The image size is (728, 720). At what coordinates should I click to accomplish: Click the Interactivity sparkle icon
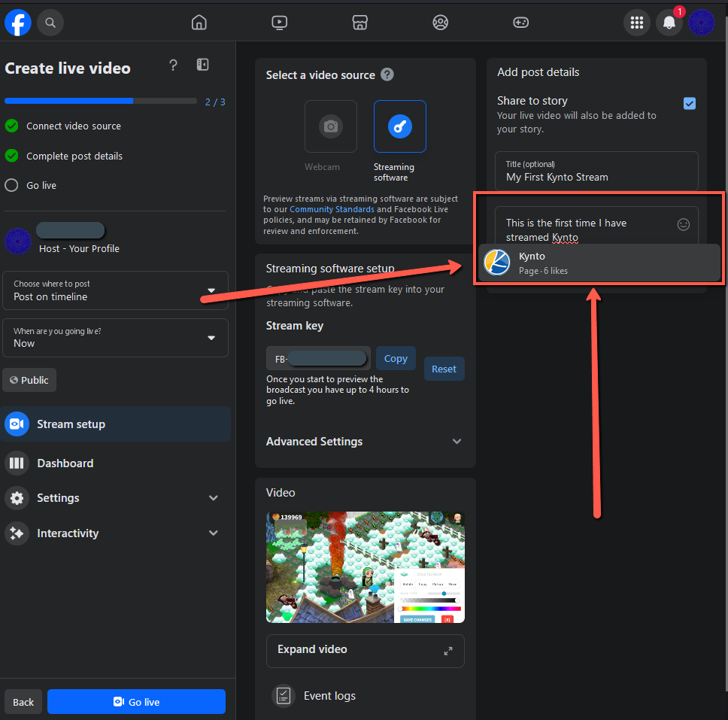(17, 533)
